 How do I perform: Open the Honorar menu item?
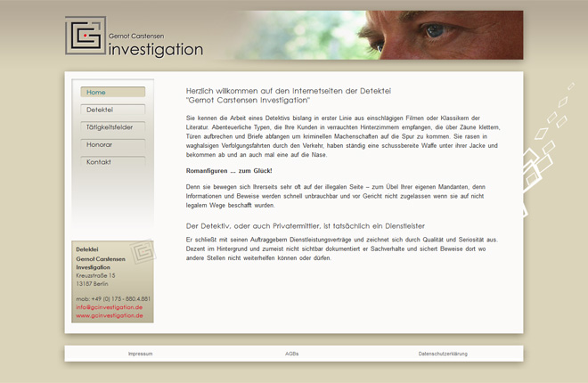pyautogui.click(x=112, y=144)
